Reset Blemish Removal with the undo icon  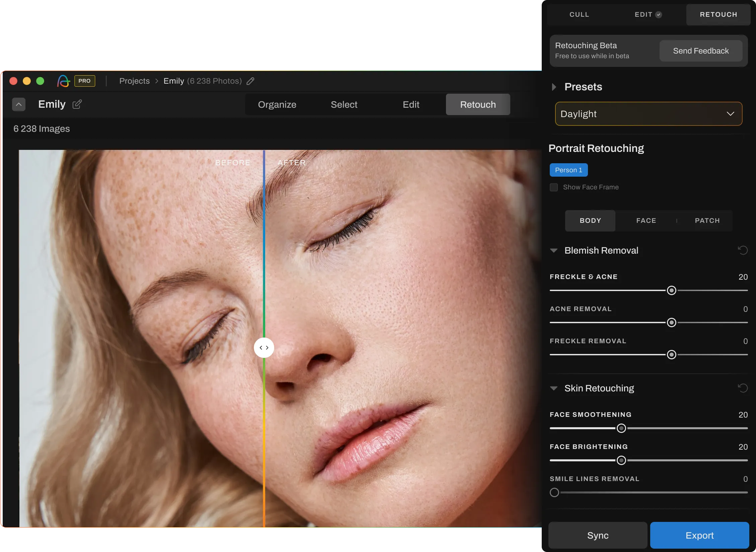743,250
